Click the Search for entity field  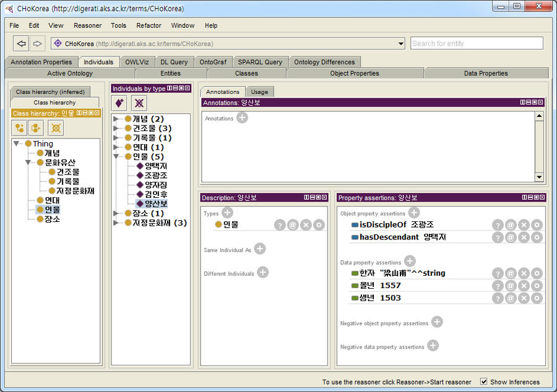click(x=477, y=43)
